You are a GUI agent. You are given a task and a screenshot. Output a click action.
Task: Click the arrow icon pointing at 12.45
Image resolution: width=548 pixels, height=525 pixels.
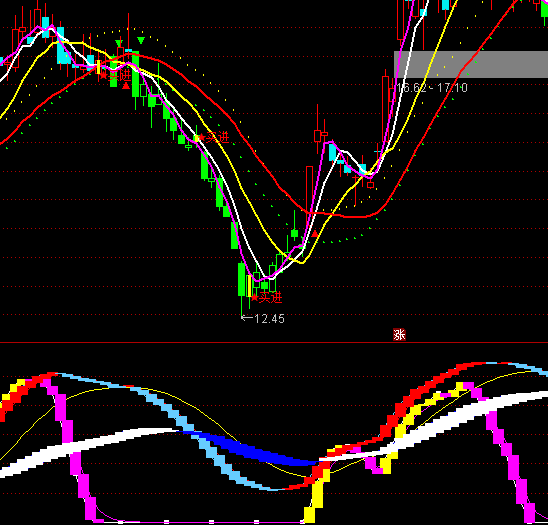coord(247,318)
